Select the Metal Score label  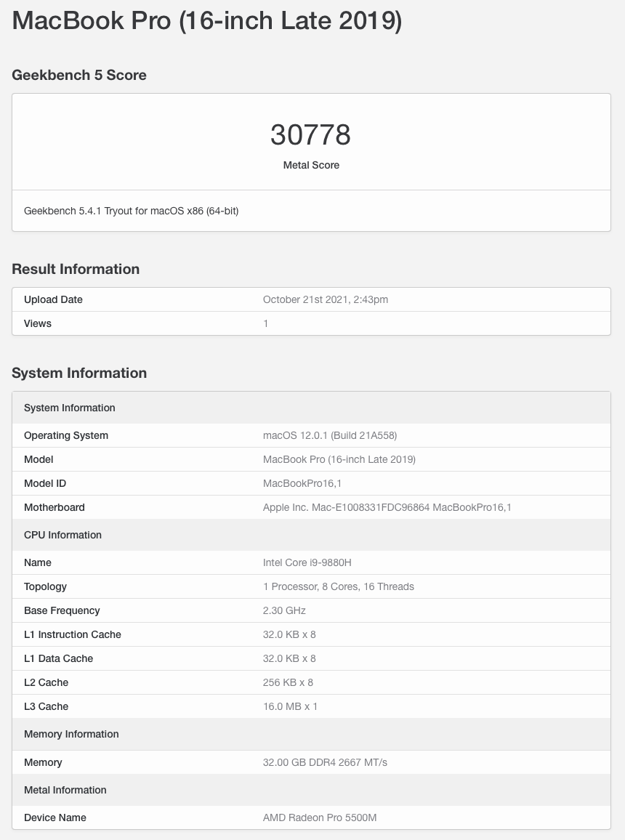point(311,165)
